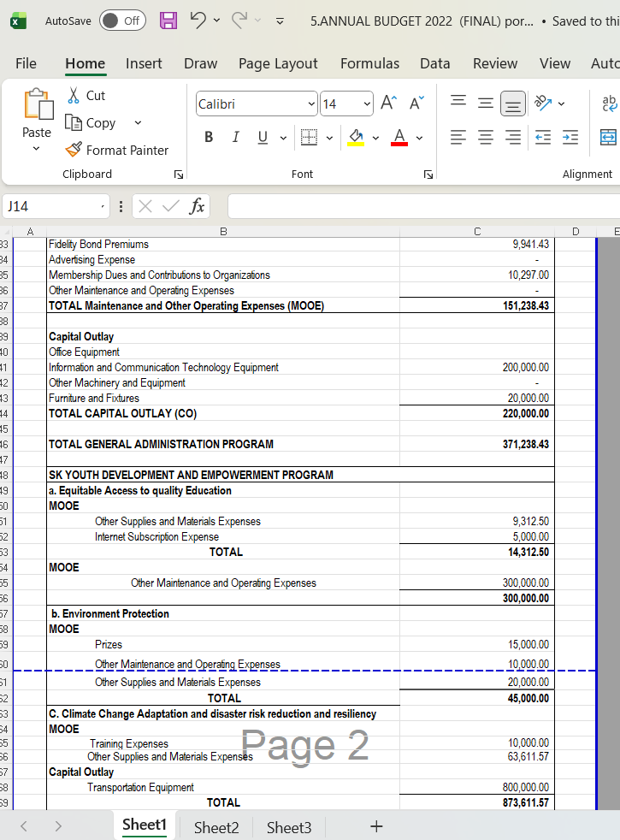Open the Sheet3 tab

tap(289, 828)
